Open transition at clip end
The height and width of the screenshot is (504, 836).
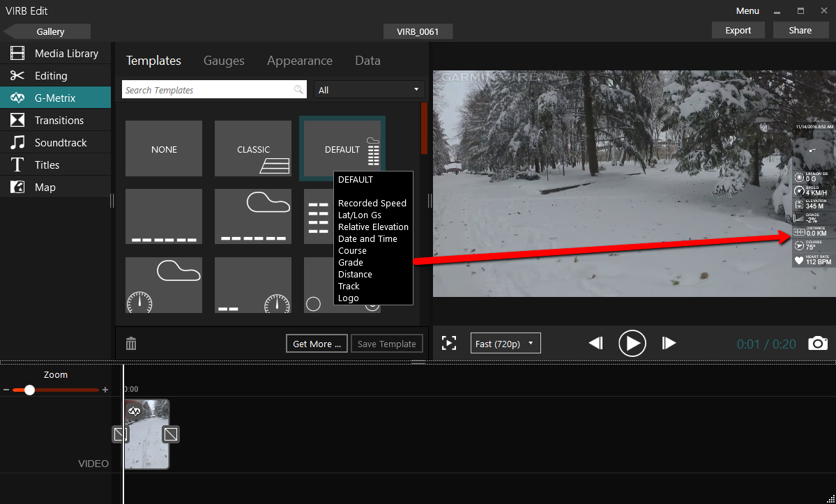tap(171, 434)
